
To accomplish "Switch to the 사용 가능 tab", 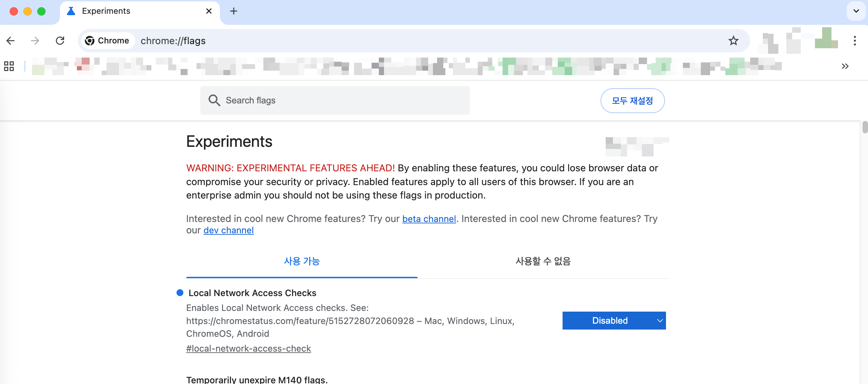I will [x=302, y=261].
